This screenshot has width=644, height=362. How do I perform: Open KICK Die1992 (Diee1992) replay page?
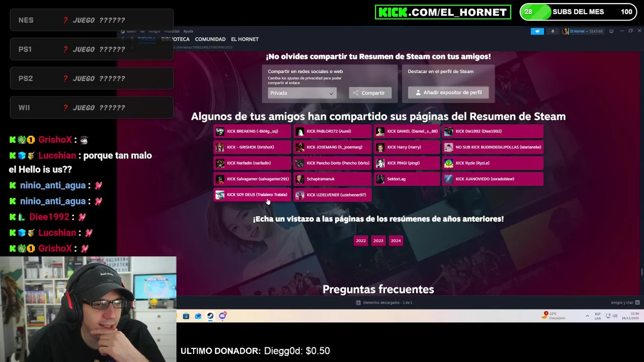point(493,131)
